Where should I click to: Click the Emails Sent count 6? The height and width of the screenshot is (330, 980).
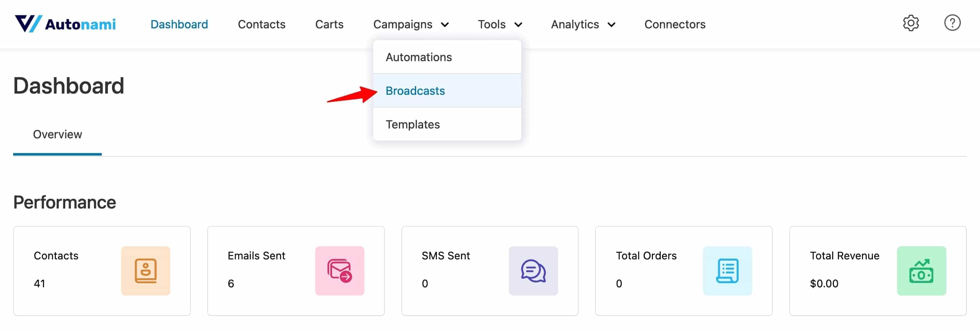click(231, 284)
